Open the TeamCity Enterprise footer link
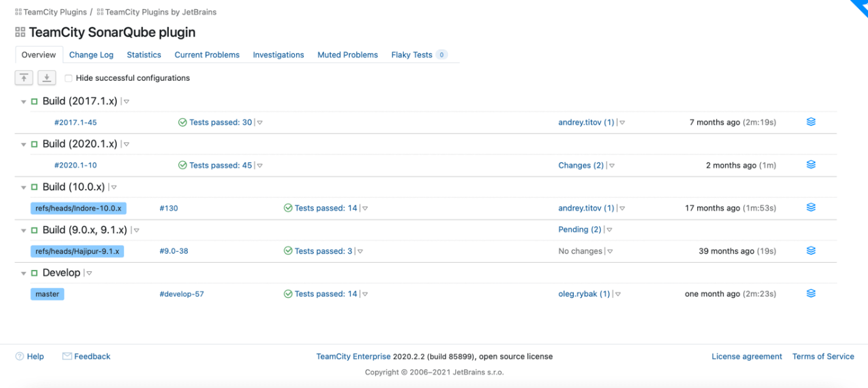 pyautogui.click(x=353, y=357)
